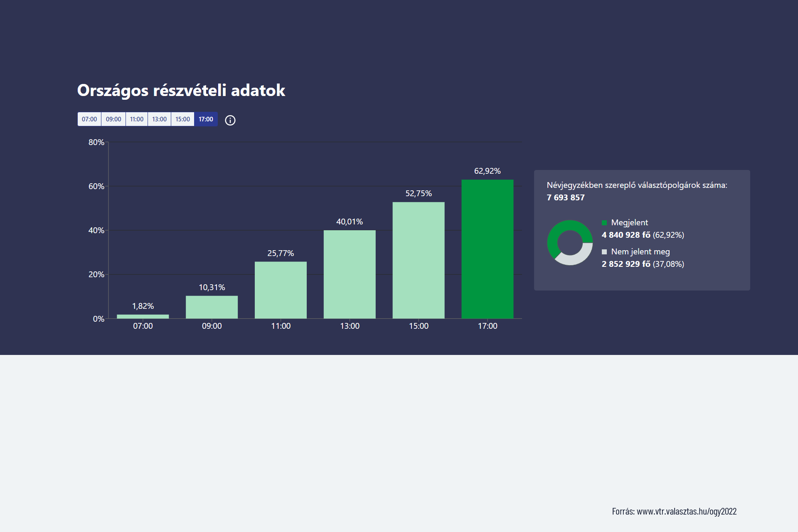The width and height of the screenshot is (798, 532).
Task: Click the Országos részvételi adatok heading
Action: coord(181,91)
